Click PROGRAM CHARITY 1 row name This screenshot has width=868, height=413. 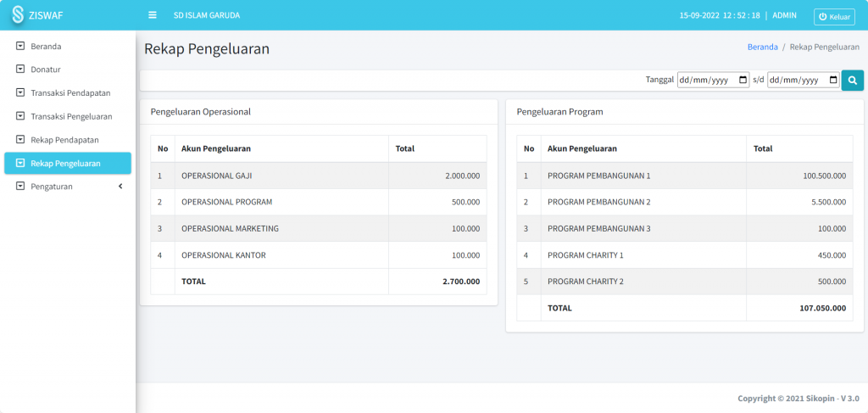pos(586,255)
